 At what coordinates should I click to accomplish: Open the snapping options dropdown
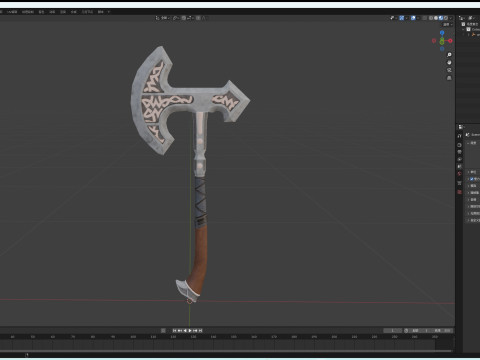[x=190, y=18]
